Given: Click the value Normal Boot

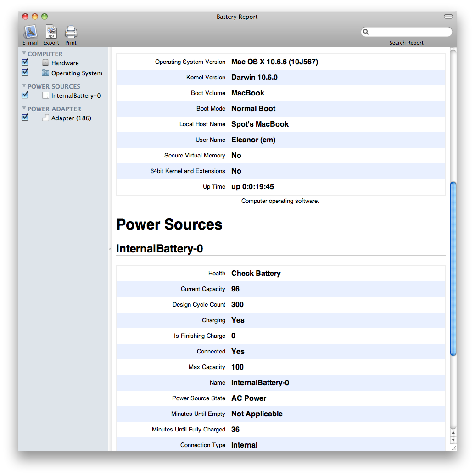Looking at the screenshot, I should 253,109.
